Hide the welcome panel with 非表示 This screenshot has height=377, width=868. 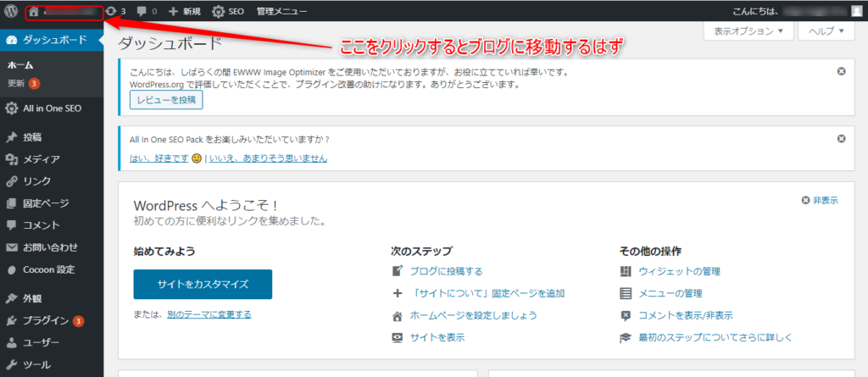pyautogui.click(x=819, y=201)
